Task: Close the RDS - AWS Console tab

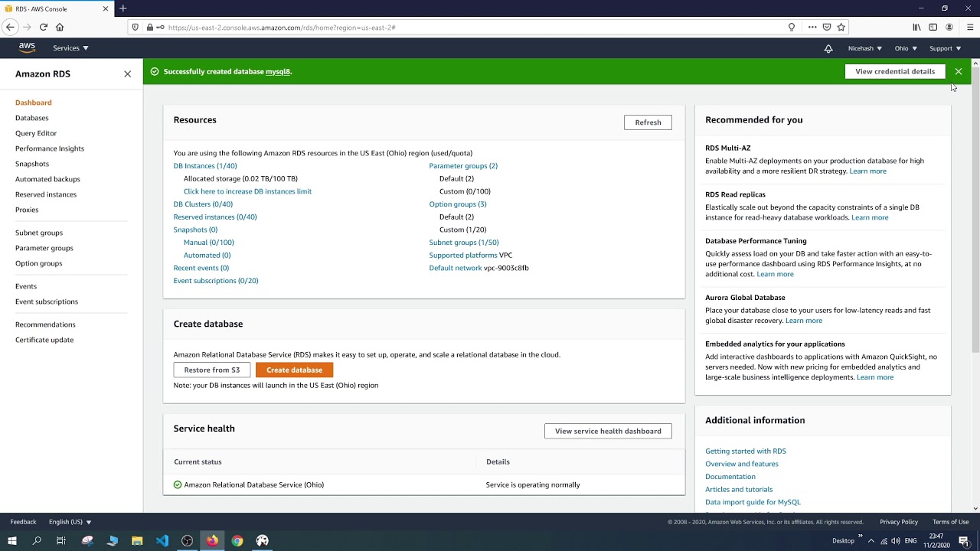Action: (x=106, y=8)
